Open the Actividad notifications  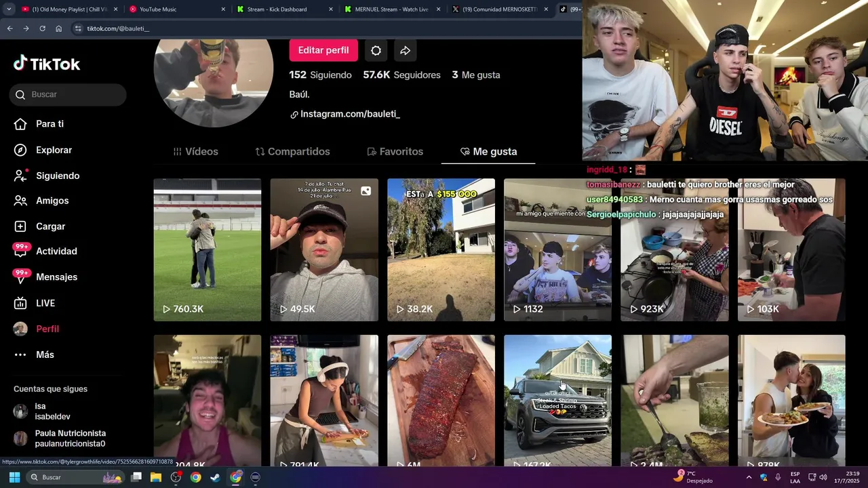point(46,251)
